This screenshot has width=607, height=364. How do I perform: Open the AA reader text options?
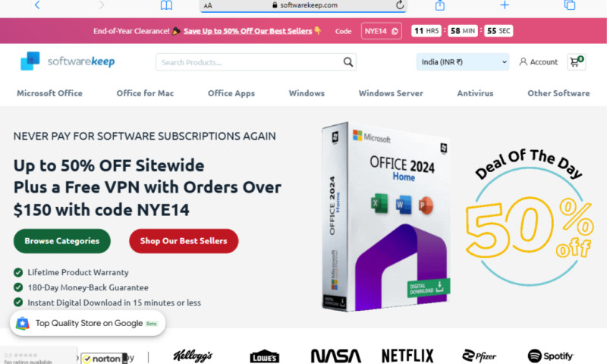[x=208, y=5]
